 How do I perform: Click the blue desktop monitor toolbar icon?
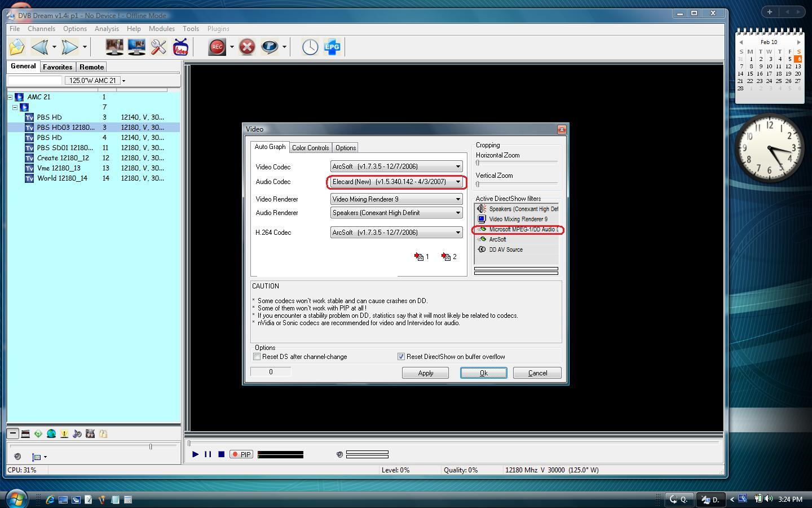(x=136, y=47)
